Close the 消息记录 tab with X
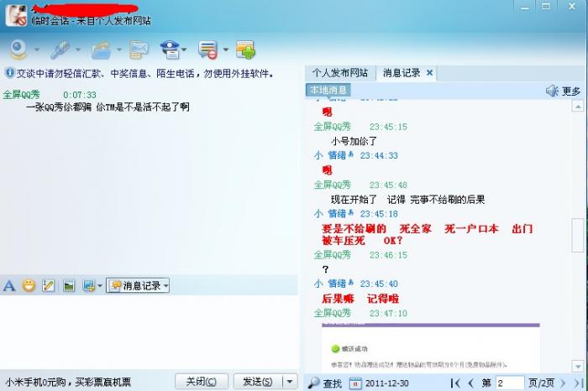This screenshot has width=588, height=391. (x=430, y=73)
